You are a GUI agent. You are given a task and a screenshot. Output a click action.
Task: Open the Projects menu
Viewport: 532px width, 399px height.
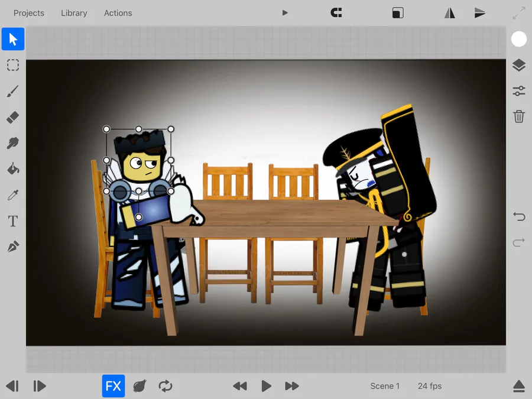(29, 13)
